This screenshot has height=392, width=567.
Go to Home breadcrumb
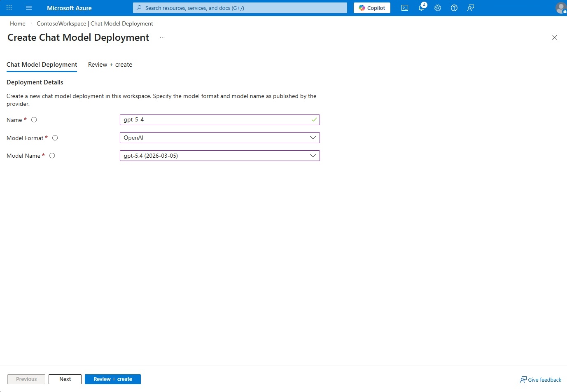click(x=18, y=23)
